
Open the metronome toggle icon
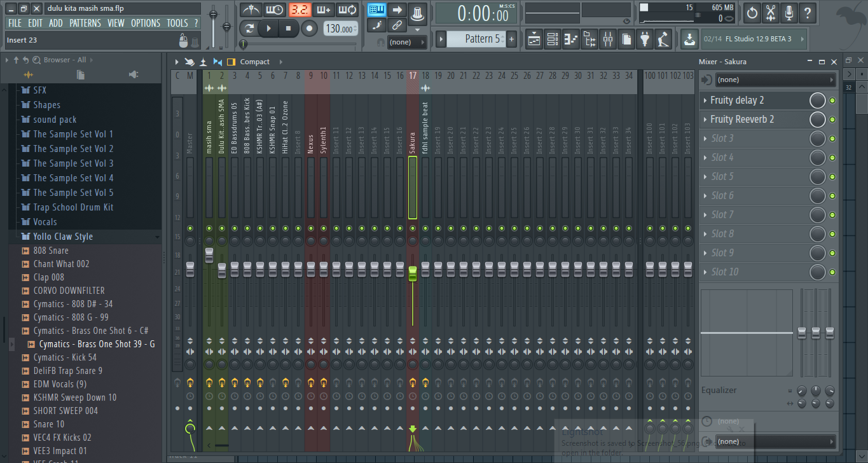point(251,10)
